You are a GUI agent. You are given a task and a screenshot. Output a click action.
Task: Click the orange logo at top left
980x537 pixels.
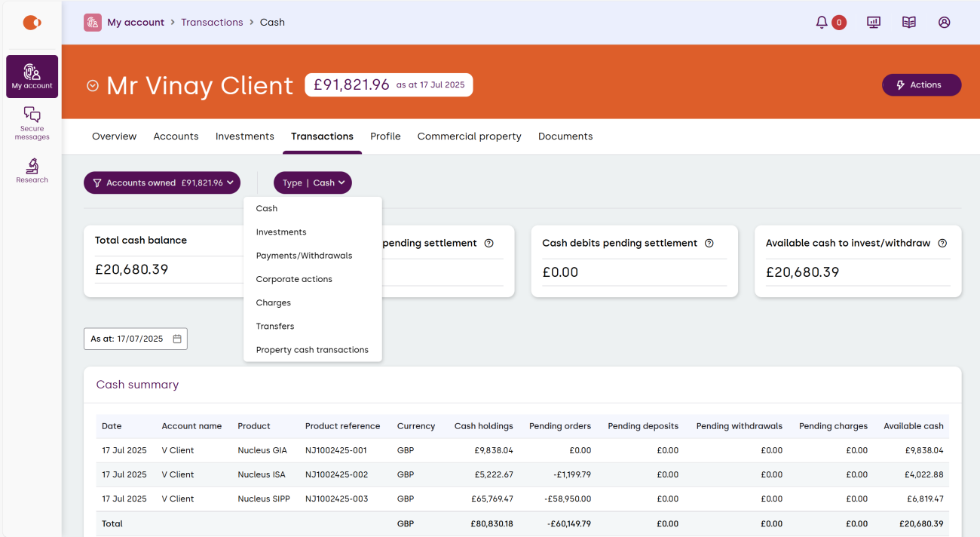(x=32, y=23)
